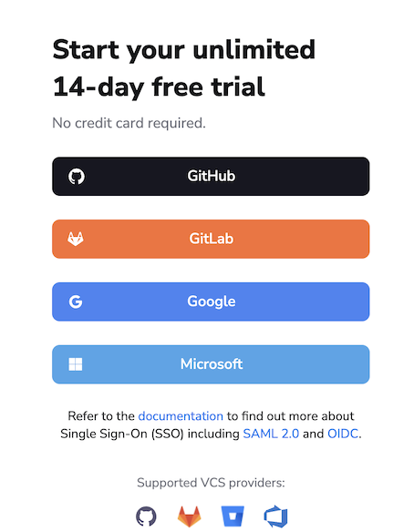414x532 pixels.
Task: Click the 'No credit card required.' subtitle
Action: tap(129, 123)
